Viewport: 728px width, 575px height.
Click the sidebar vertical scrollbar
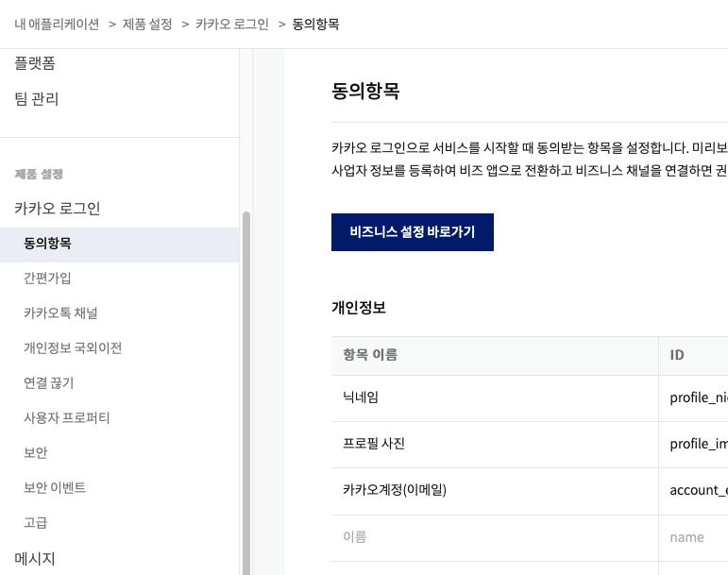click(x=246, y=393)
